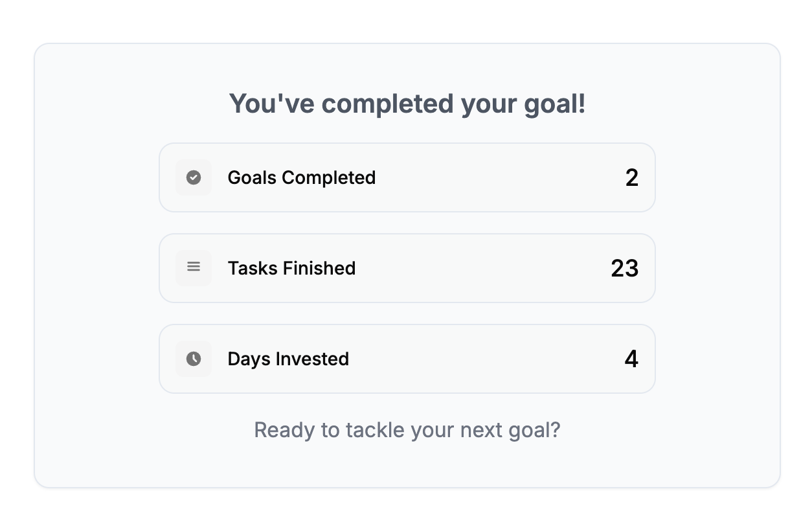Click the gap between Tasks and Days rows
The width and height of the screenshot is (812, 522).
(x=407, y=313)
